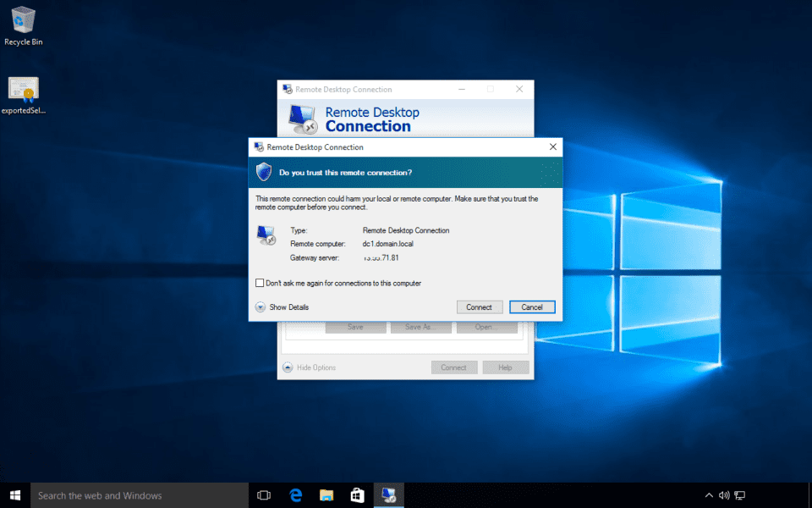
Task: Open File Explorer from the taskbar
Action: (x=326, y=494)
